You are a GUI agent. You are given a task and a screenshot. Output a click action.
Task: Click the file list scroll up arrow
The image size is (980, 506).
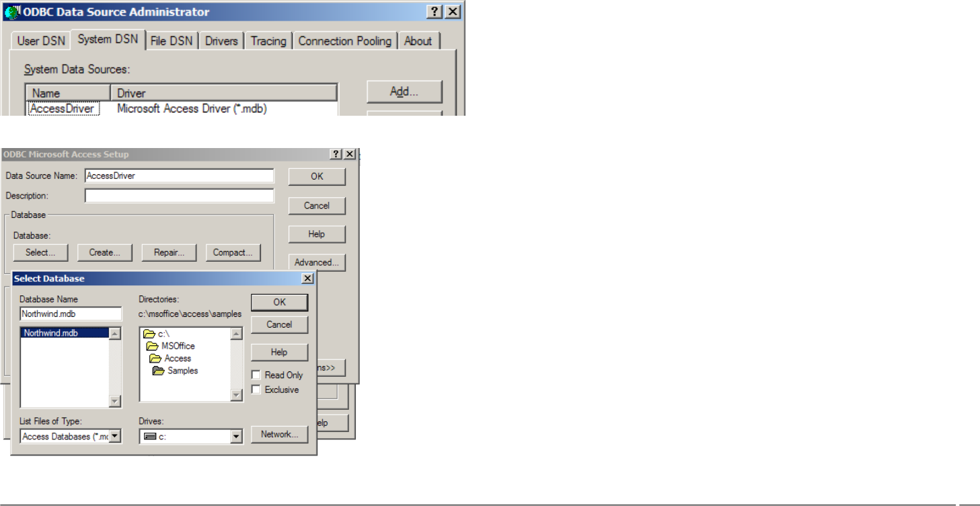click(x=115, y=334)
